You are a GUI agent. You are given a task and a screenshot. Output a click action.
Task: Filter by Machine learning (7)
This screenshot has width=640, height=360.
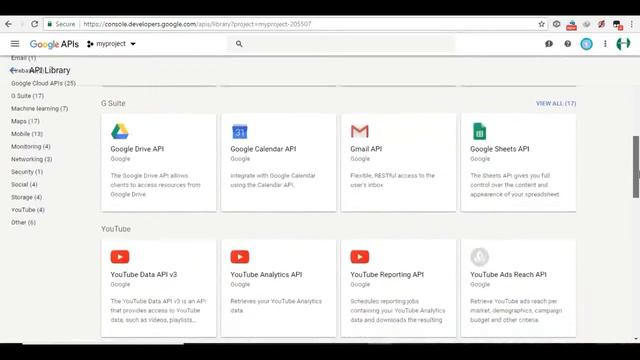tap(40, 109)
